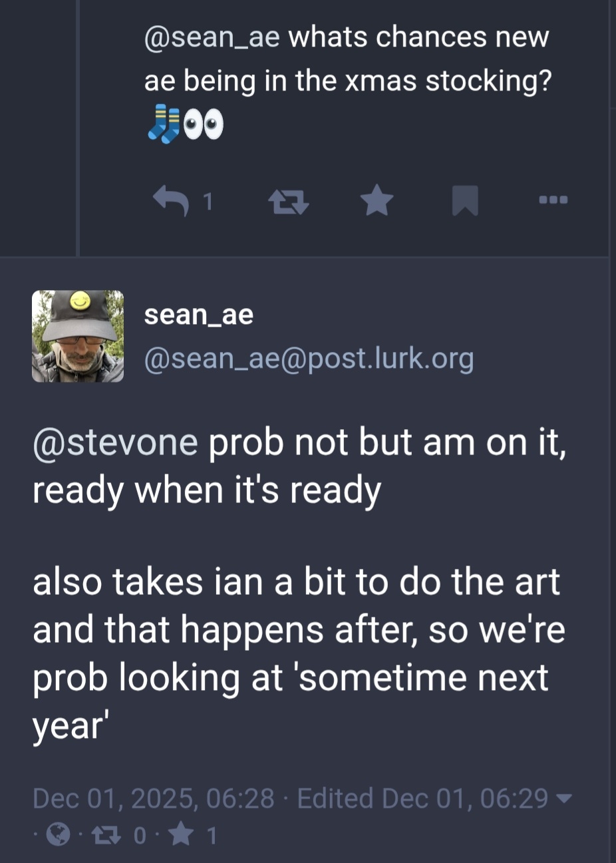Open sean_ae's avatar photo
This screenshot has width=616, height=863.
(78, 336)
